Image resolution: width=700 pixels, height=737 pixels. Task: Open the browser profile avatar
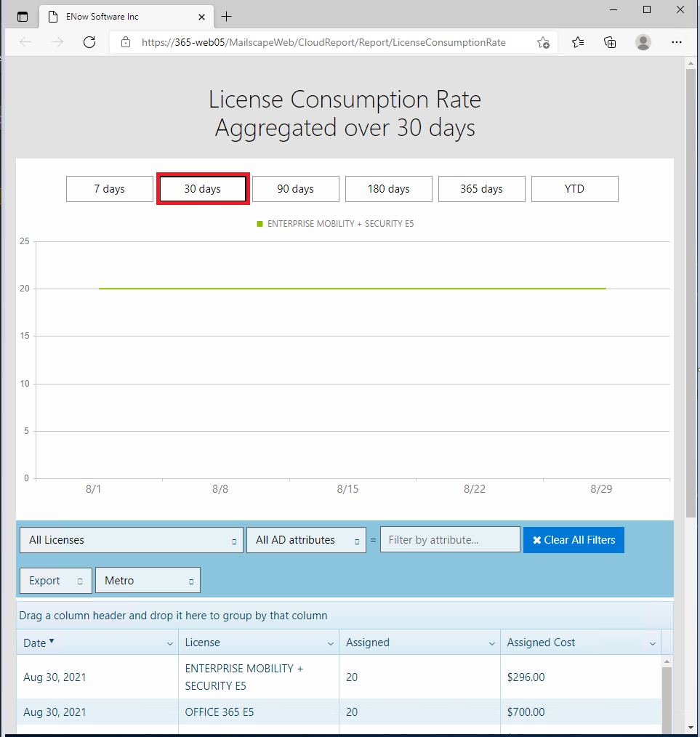[643, 42]
